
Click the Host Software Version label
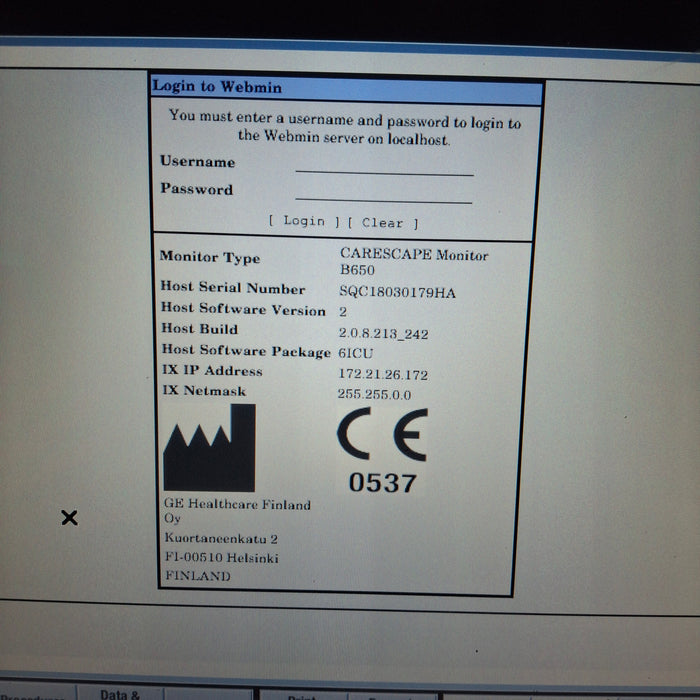(243, 310)
